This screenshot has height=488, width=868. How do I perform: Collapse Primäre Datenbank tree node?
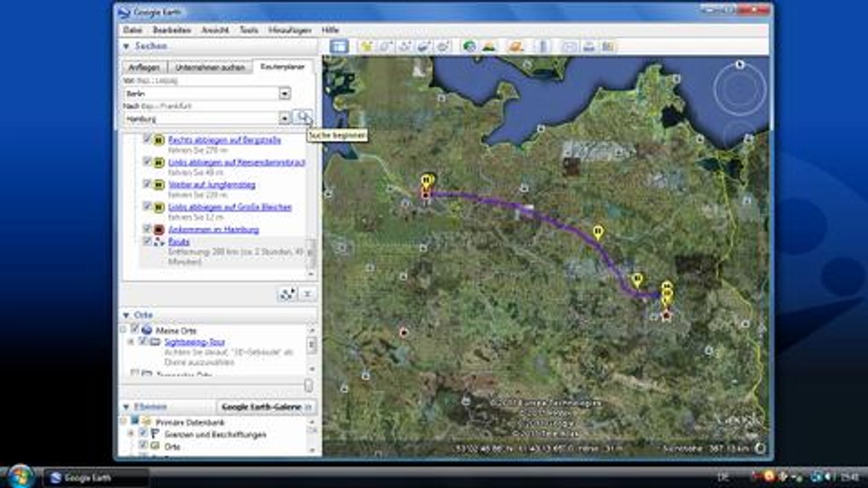coord(123,422)
